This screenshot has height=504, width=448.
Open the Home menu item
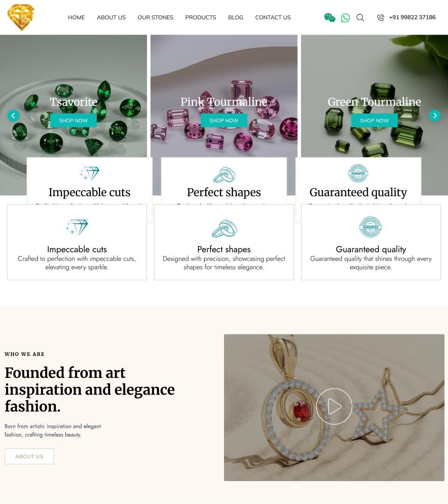(77, 17)
